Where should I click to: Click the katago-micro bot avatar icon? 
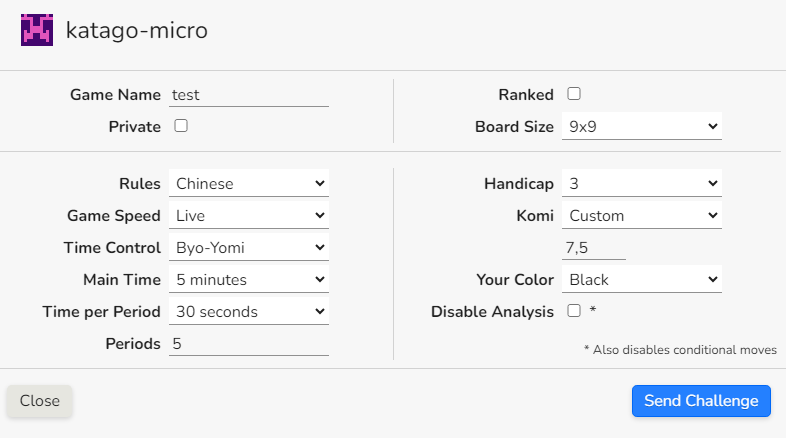pyautogui.click(x=36, y=30)
